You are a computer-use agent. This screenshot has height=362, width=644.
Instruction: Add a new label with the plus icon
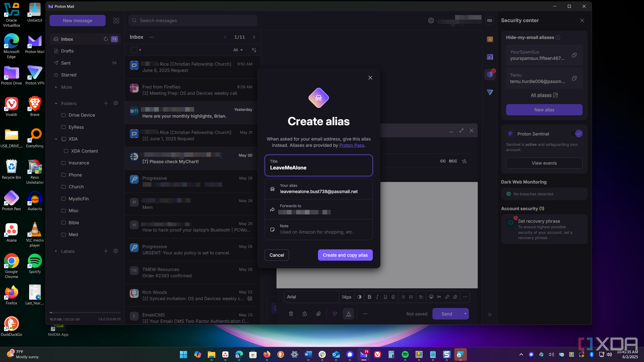106,251
